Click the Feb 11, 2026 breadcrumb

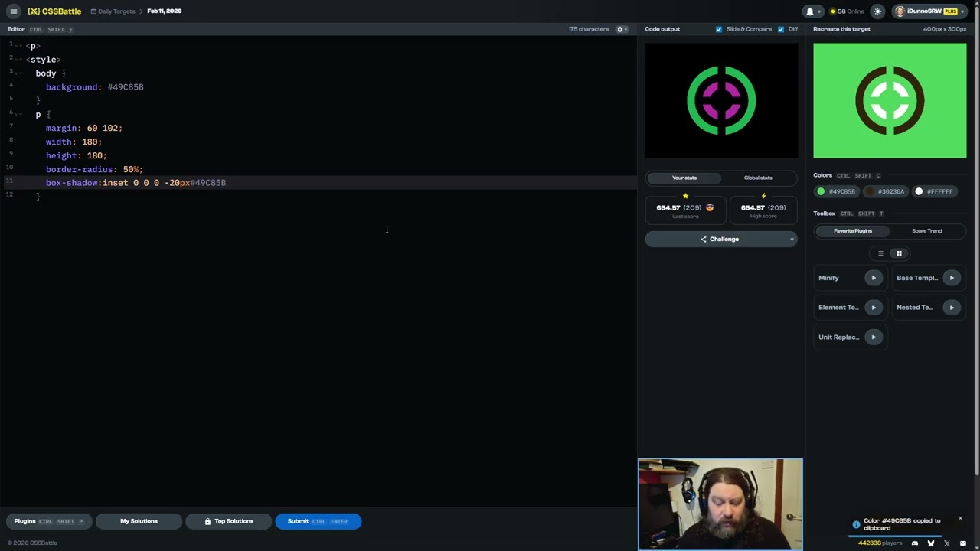pos(164,11)
